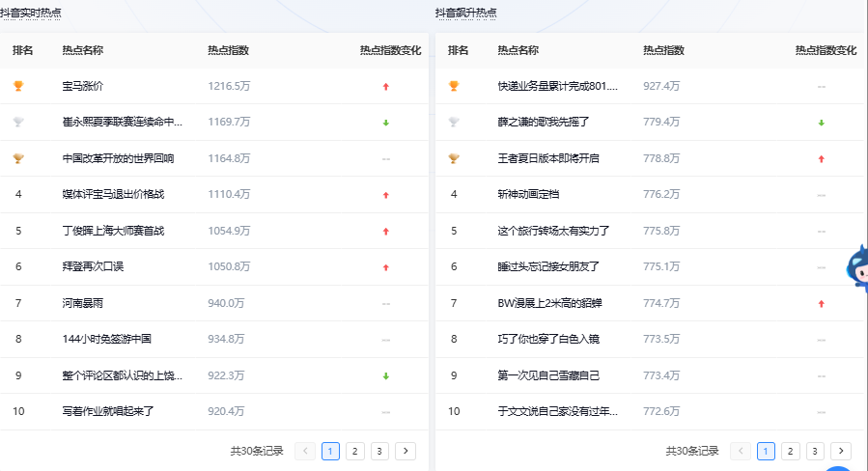The image size is (868, 471).
Task: Go to next page of 抖音飙升热点 list
Action: click(x=841, y=451)
